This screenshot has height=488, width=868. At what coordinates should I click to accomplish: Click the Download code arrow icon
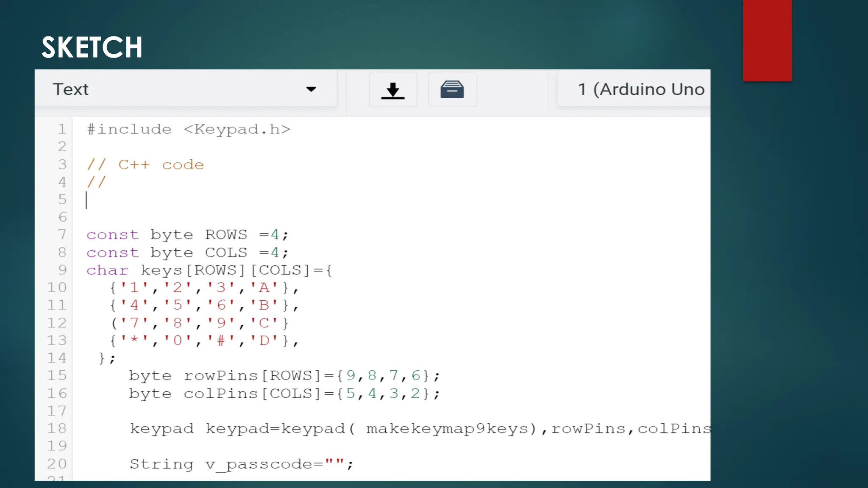coord(393,90)
